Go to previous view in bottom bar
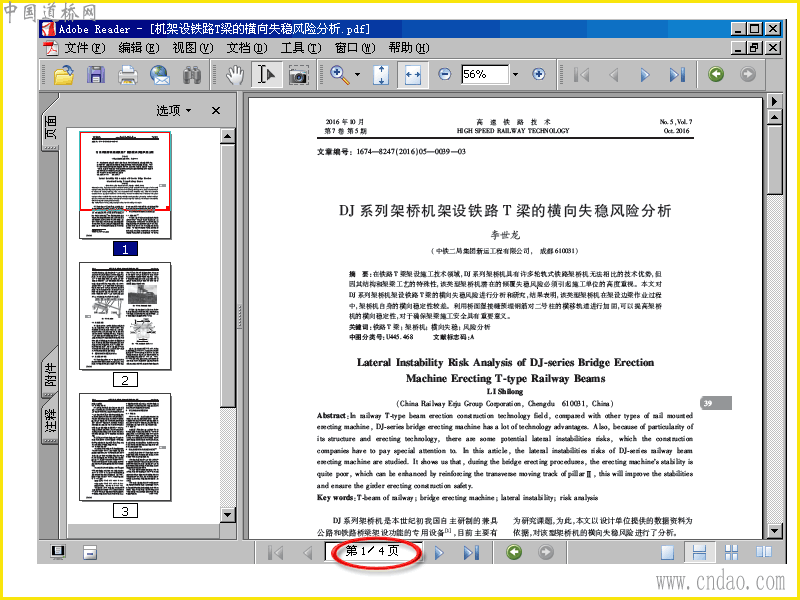The height and width of the screenshot is (600, 800). pyautogui.click(x=514, y=552)
